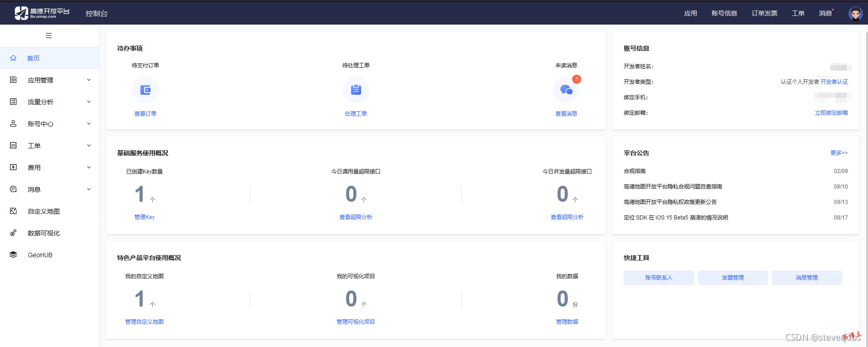The height and width of the screenshot is (347, 868).
Task: Click the 立即绑定邮箱 link
Action: point(831,113)
